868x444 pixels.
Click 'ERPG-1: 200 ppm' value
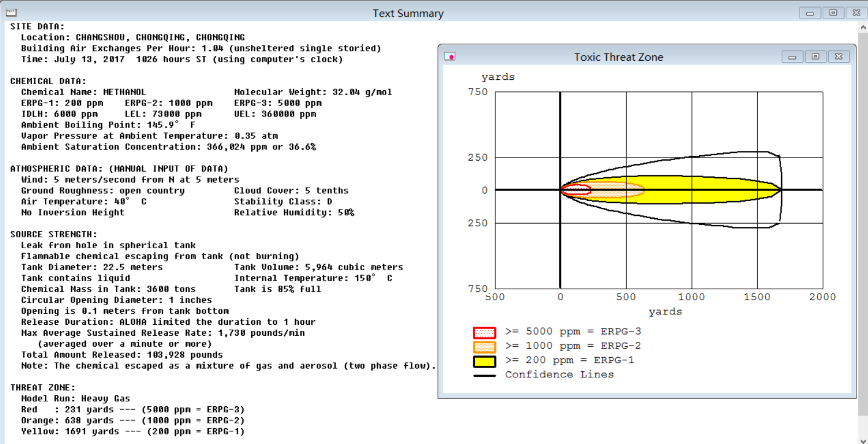62,103
